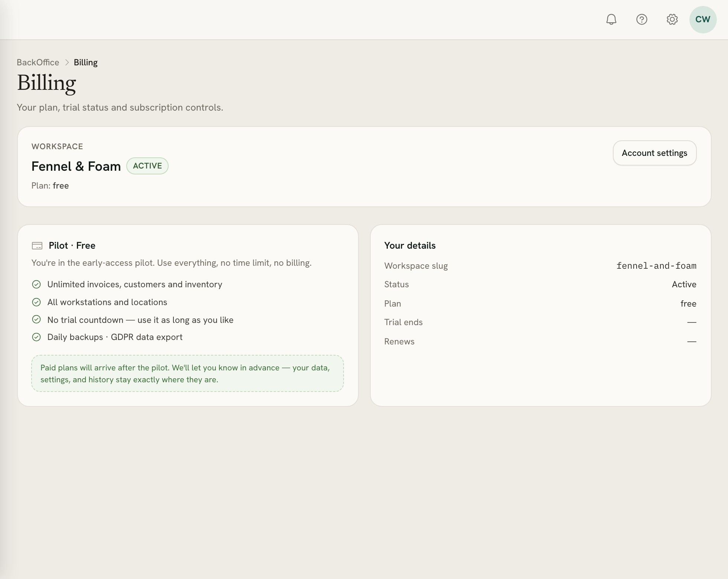The image size is (728, 579).
Task: Click the All workstations and locations text
Action: click(107, 302)
